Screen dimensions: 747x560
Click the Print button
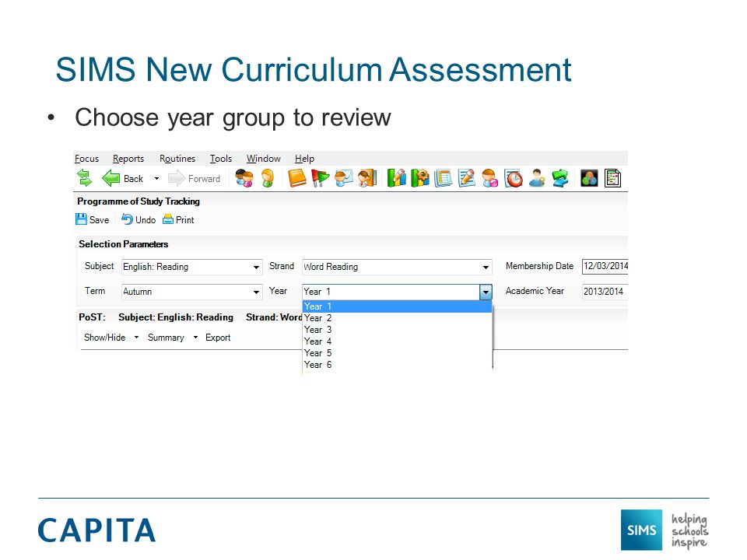tap(179, 219)
